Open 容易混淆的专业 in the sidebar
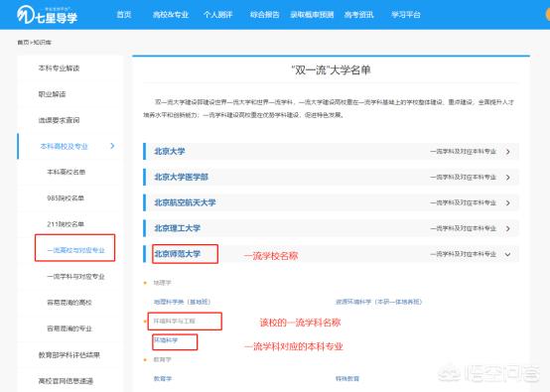 pos(69,328)
